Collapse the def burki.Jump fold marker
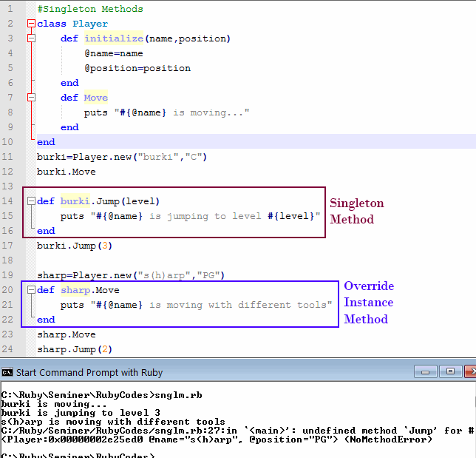This screenshot has height=458, width=476. click(31, 201)
